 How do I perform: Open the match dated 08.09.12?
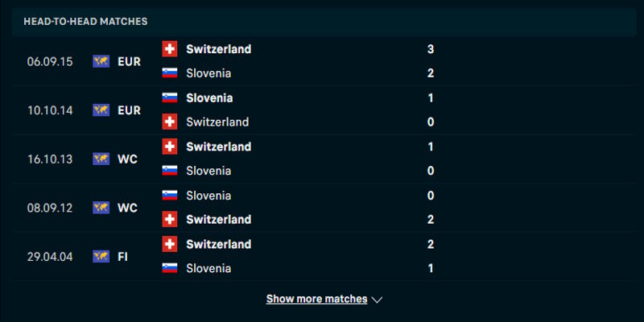tap(50, 208)
